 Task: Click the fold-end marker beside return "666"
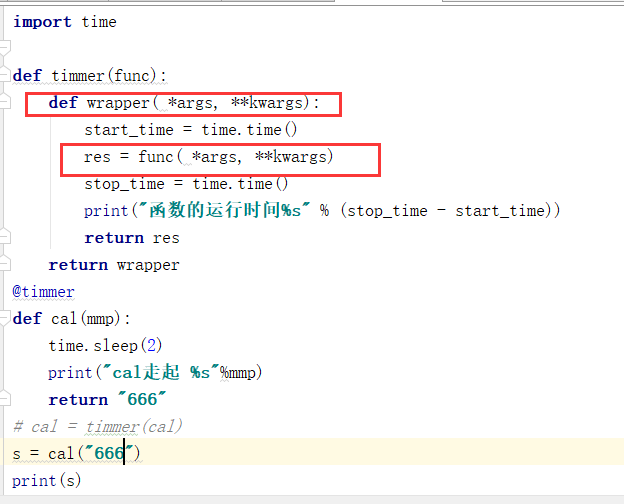4,399
